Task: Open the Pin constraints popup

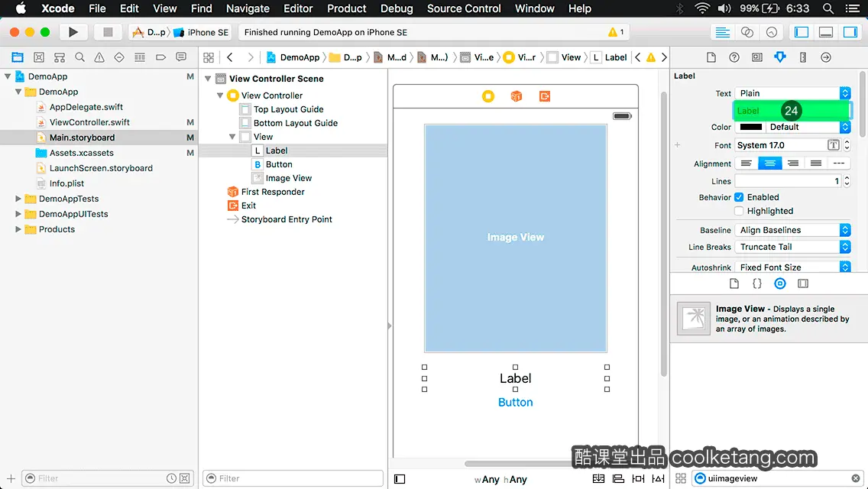Action: [x=638, y=478]
